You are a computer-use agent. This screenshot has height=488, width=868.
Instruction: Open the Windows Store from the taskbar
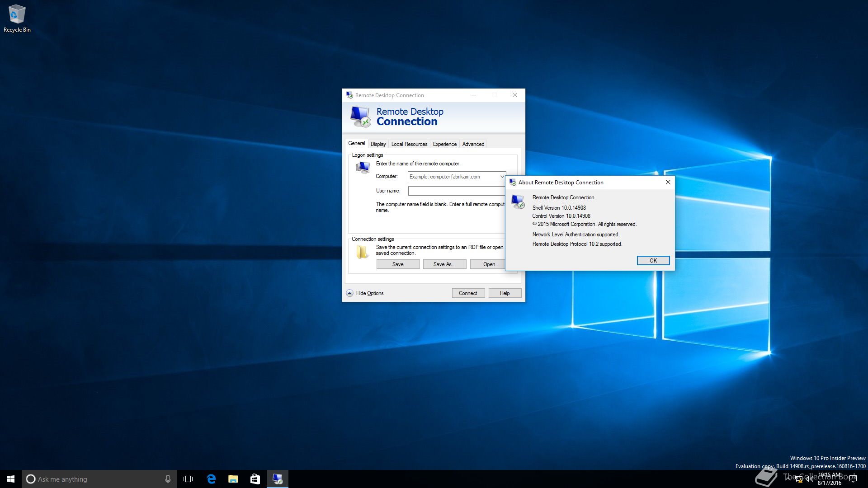(255, 479)
